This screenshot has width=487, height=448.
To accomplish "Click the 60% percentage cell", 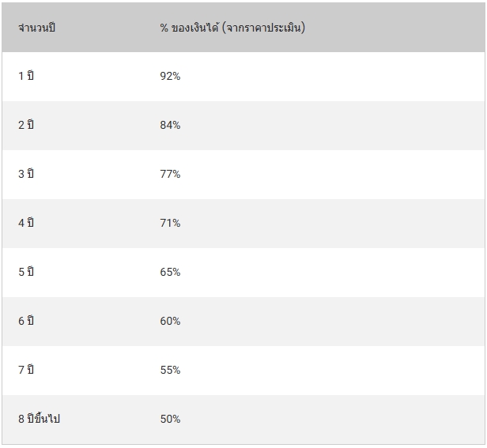I will click(x=170, y=322).
